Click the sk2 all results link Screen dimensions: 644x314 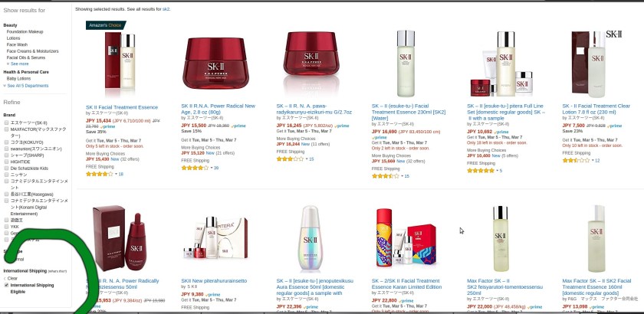point(166,8)
